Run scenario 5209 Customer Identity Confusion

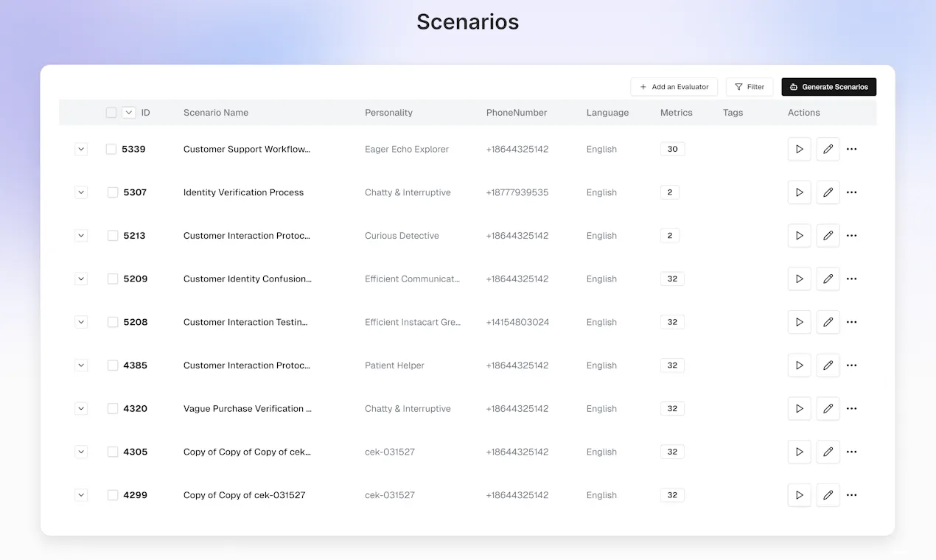click(x=799, y=279)
